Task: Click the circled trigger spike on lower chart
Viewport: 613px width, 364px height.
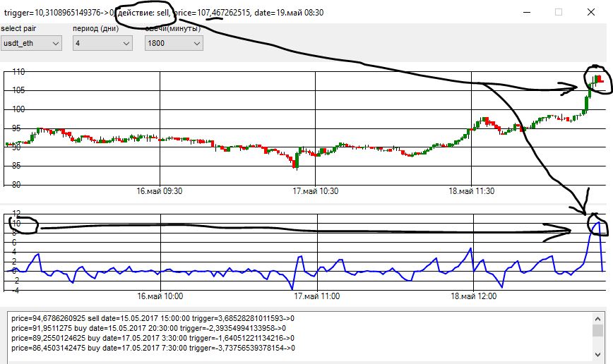Action: pyautogui.click(x=597, y=224)
